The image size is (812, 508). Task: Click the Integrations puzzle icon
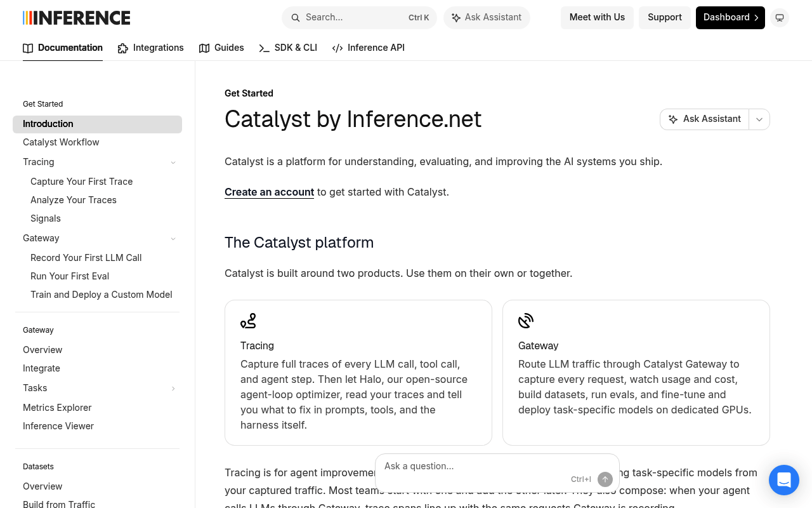[x=123, y=48]
